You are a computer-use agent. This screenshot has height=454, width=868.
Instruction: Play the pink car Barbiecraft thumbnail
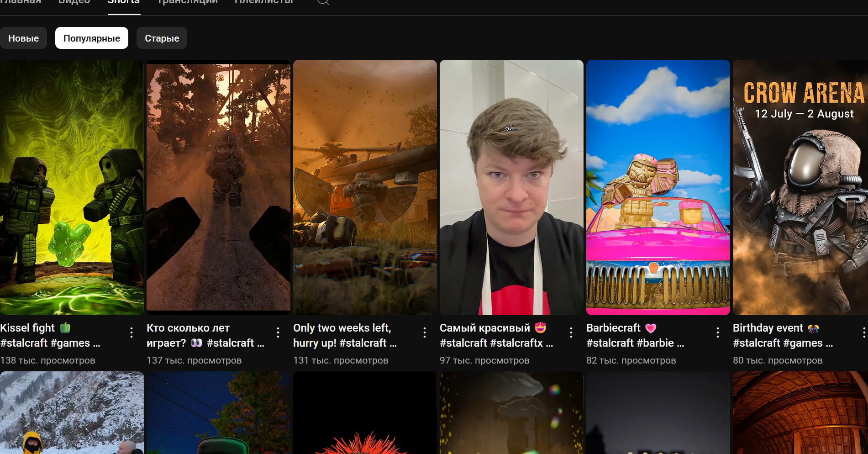coord(658,187)
